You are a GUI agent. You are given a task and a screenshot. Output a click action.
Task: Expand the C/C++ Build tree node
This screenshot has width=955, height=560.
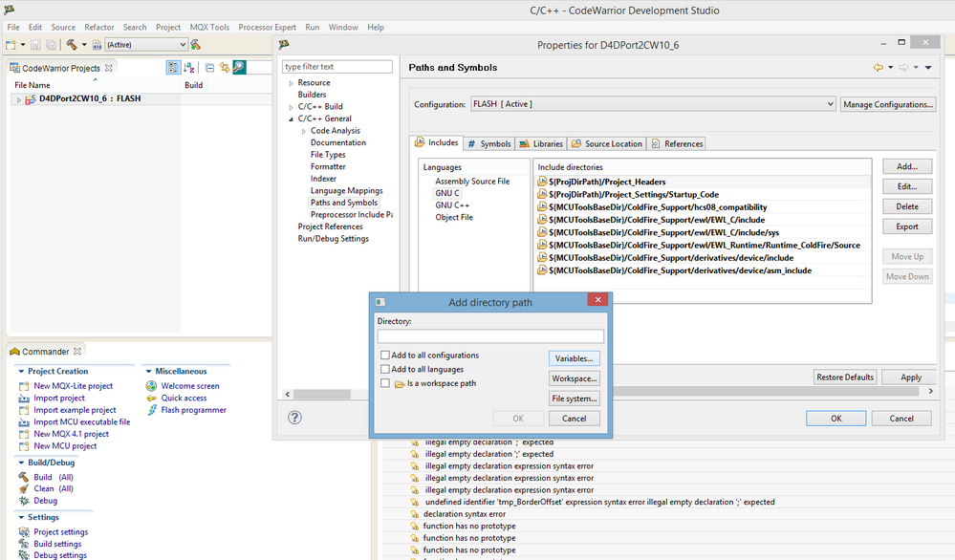coord(292,106)
